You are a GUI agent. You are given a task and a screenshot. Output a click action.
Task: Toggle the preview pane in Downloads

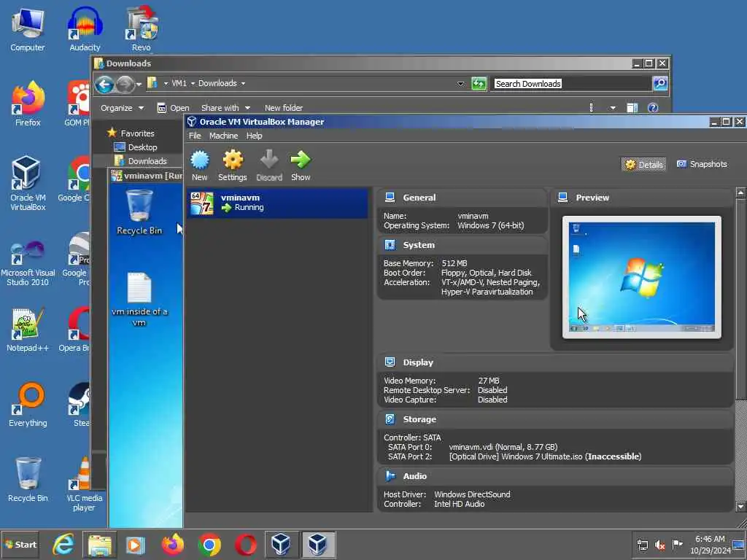click(632, 108)
